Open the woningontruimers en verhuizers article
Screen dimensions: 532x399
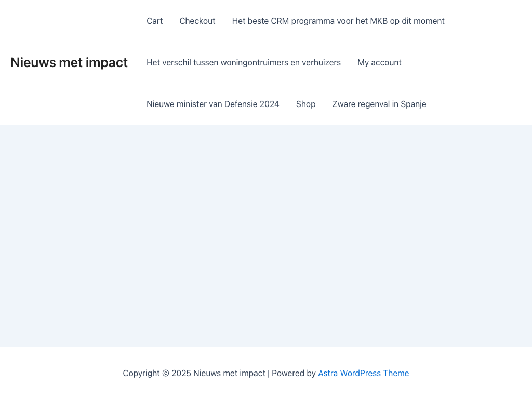(x=244, y=62)
